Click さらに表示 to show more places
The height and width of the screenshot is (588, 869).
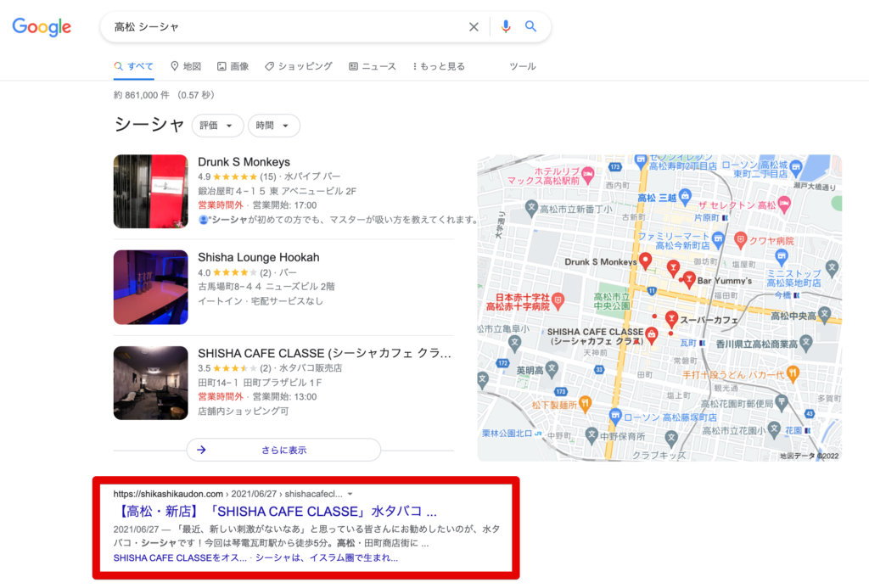tap(283, 450)
